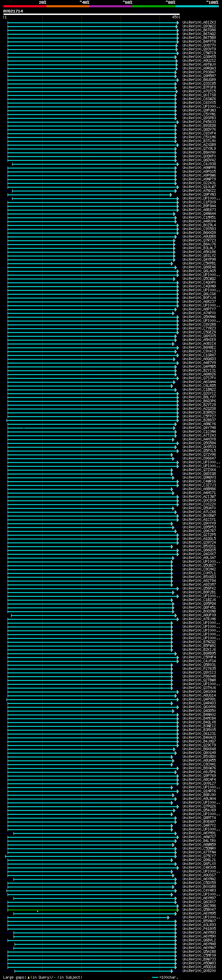Open hit UniRef100_O96647

(x=199, y=459)
